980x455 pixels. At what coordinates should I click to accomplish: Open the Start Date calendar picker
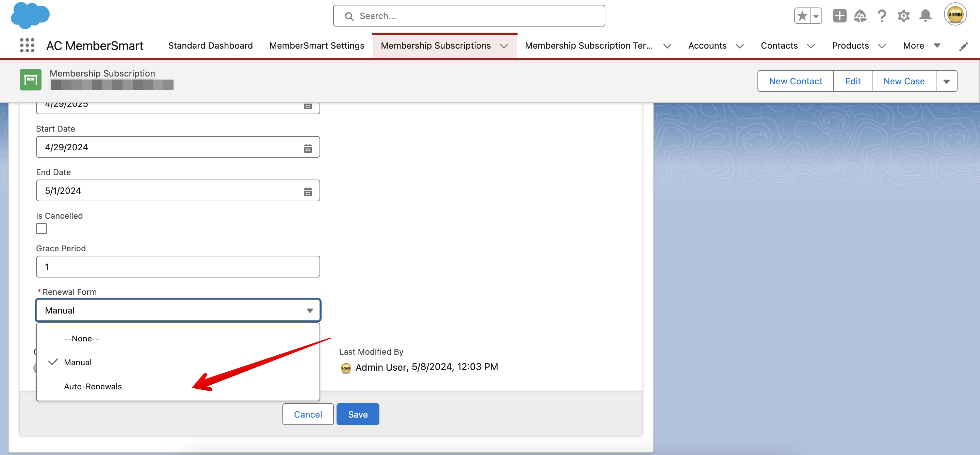pos(308,148)
